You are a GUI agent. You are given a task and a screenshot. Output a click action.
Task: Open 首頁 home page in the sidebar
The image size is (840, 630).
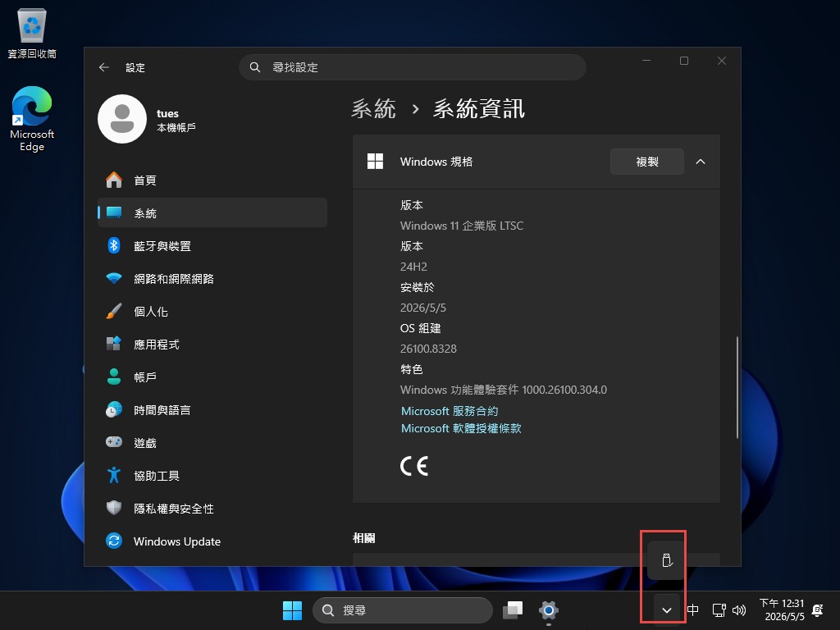click(212, 180)
